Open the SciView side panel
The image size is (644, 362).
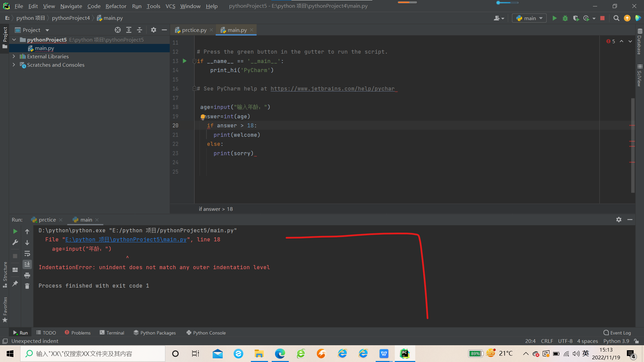pos(640,75)
